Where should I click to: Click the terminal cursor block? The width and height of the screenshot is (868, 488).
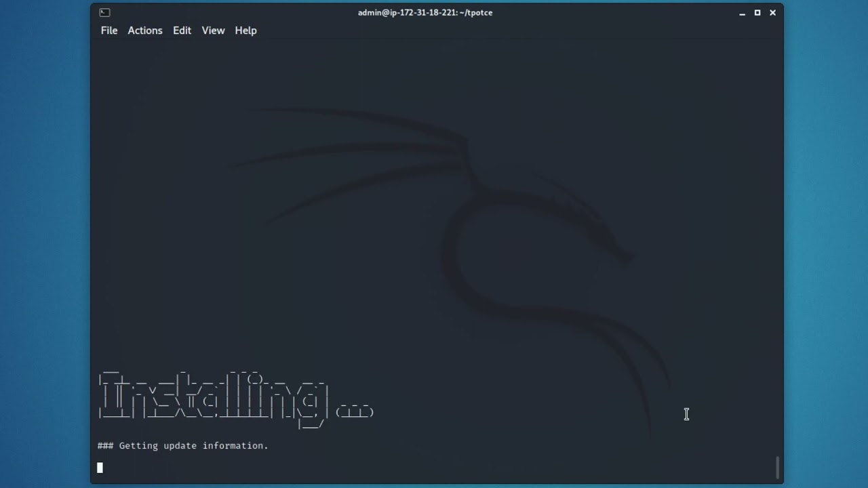point(100,467)
